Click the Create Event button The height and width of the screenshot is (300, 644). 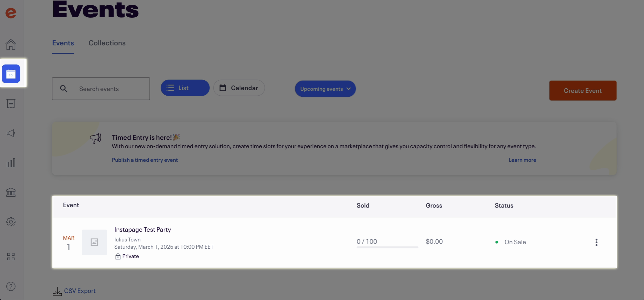click(x=583, y=91)
